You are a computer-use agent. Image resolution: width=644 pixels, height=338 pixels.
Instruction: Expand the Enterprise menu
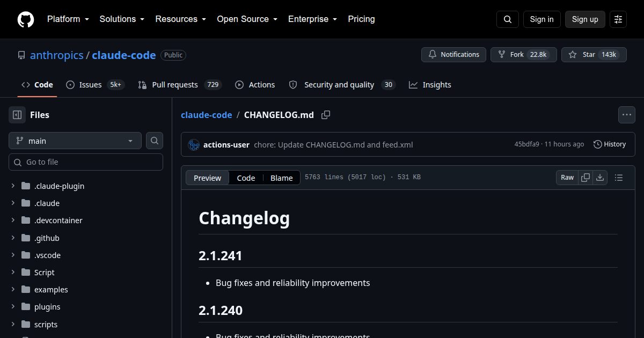point(312,19)
